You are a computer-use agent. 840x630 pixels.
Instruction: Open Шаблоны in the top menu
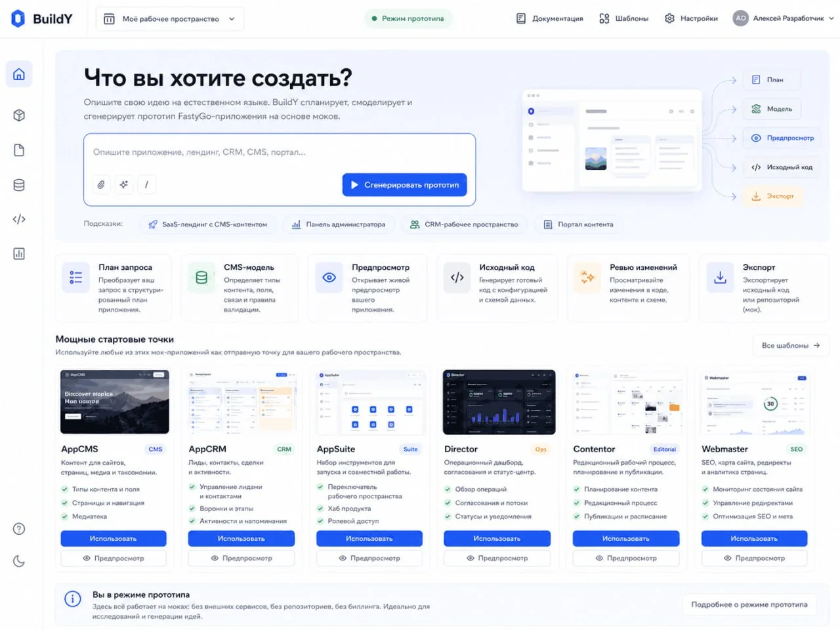(624, 18)
